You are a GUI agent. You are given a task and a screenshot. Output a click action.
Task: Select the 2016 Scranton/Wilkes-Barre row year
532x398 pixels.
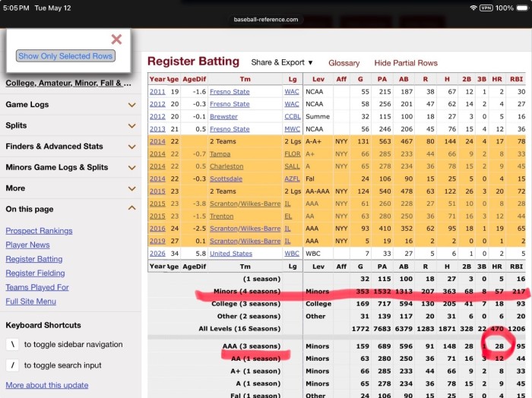click(x=157, y=229)
